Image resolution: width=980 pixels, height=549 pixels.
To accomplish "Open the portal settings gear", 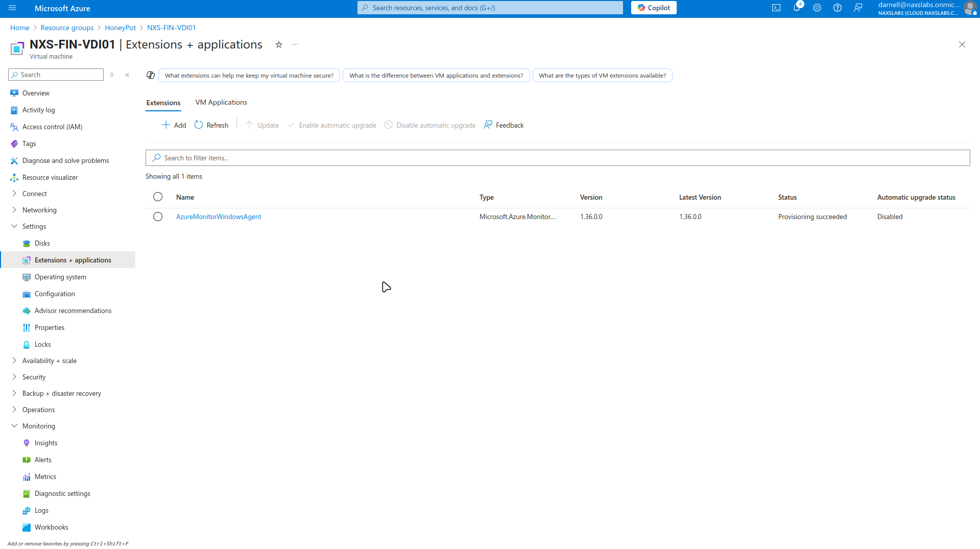I will (x=817, y=8).
